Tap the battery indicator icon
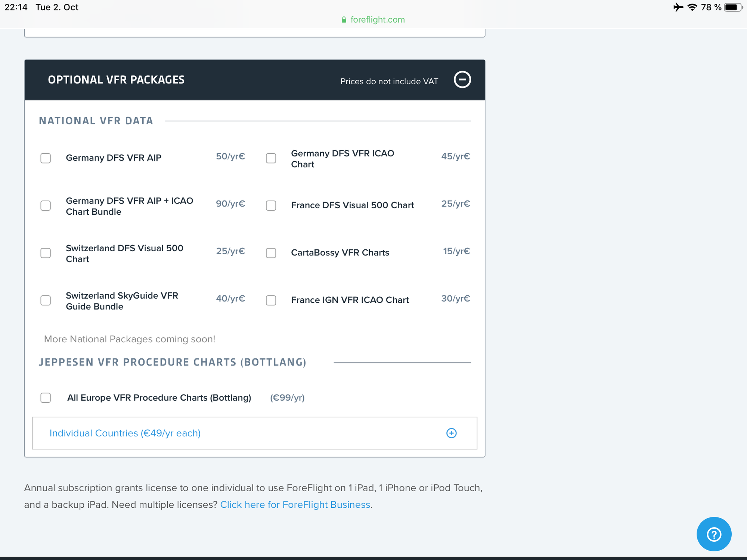This screenshot has height=560, width=747. 733,7
